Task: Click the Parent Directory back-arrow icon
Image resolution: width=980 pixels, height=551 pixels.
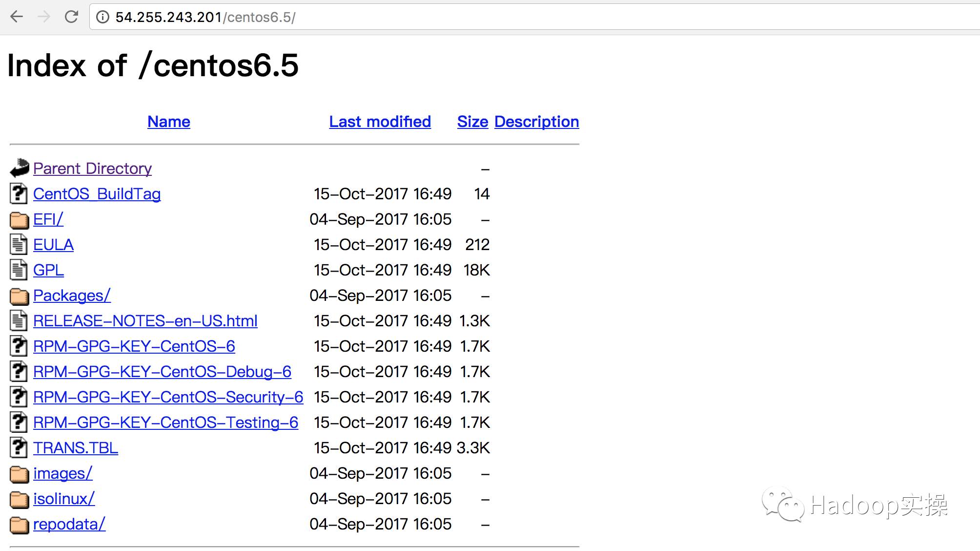Action: pyautogui.click(x=20, y=169)
